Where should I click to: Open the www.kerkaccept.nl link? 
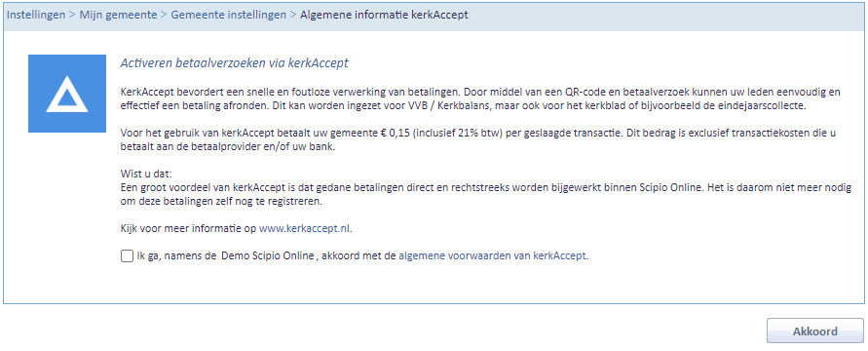(x=305, y=228)
